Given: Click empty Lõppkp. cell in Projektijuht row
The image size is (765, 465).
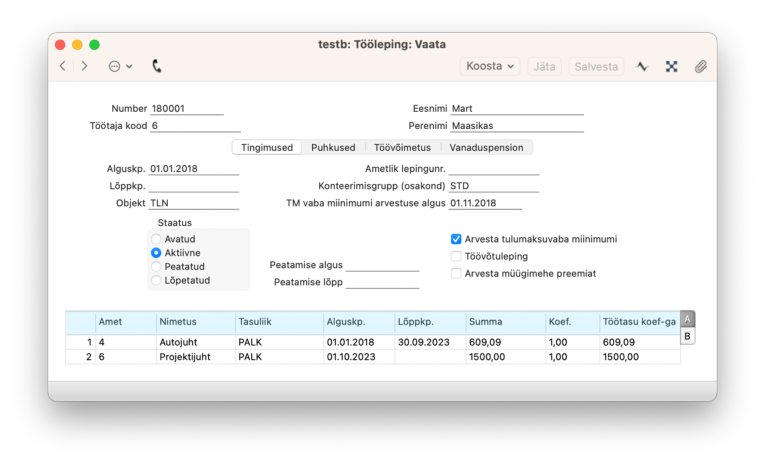Looking at the screenshot, I should [x=430, y=357].
